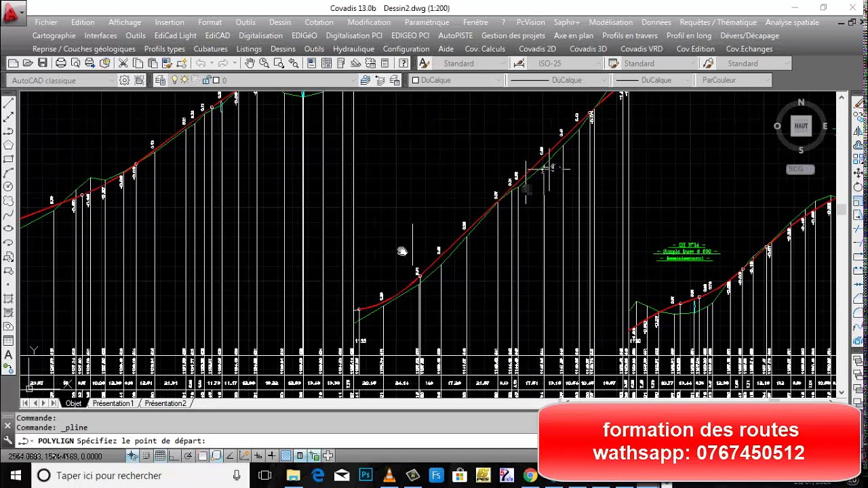The image size is (868, 488).
Task: Save the current drawing
Action: [42, 63]
